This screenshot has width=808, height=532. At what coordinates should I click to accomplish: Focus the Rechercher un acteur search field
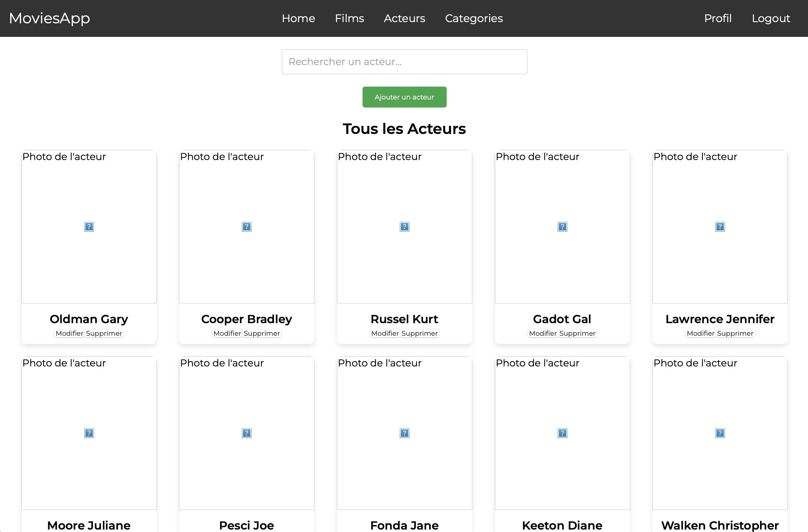point(404,62)
